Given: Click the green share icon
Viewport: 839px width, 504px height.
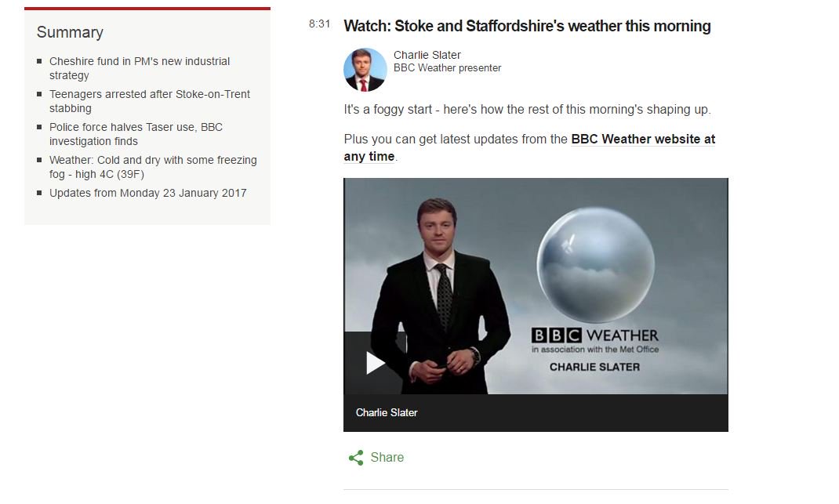Looking at the screenshot, I should point(356,458).
